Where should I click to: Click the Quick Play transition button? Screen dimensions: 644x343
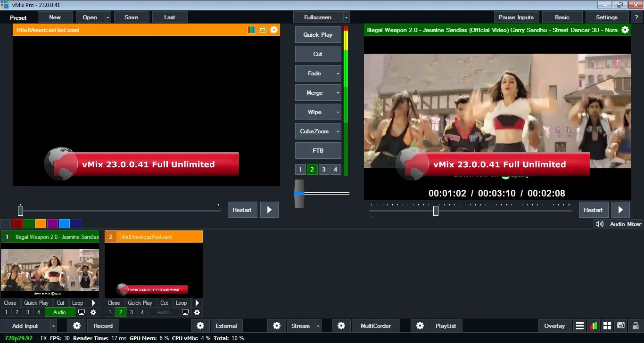coord(318,35)
